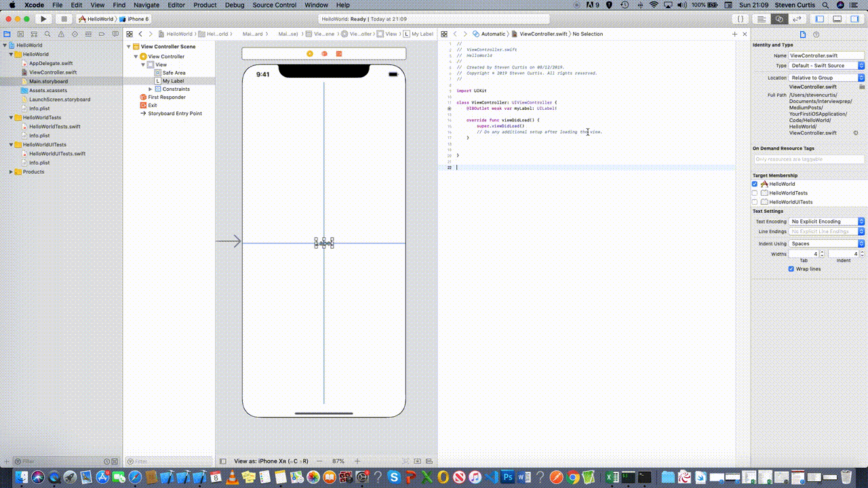Image resolution: width=868 pixels, height=488 pixels.
Task: Switch to the Assistant editor
Action: (779, 19)
